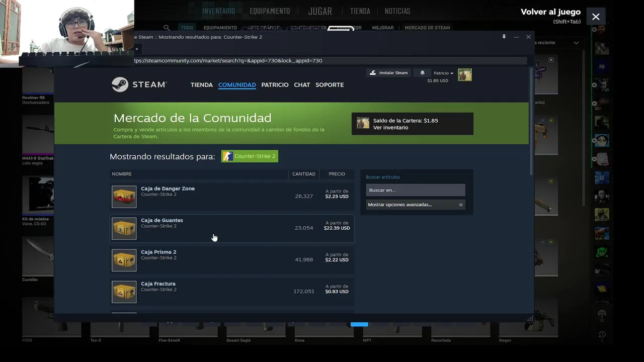
Task: Click the blue kanji friend avatar in sidebar
Action: point(602,67)
